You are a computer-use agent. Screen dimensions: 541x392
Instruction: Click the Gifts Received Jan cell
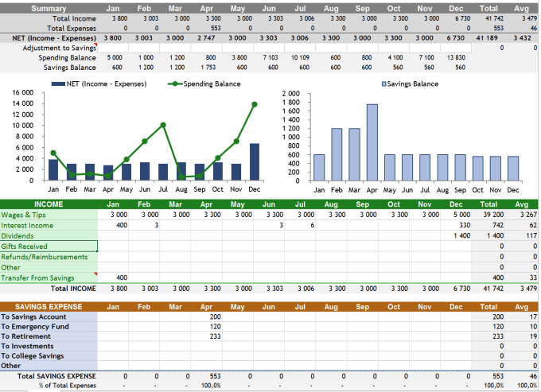(113, 246)
